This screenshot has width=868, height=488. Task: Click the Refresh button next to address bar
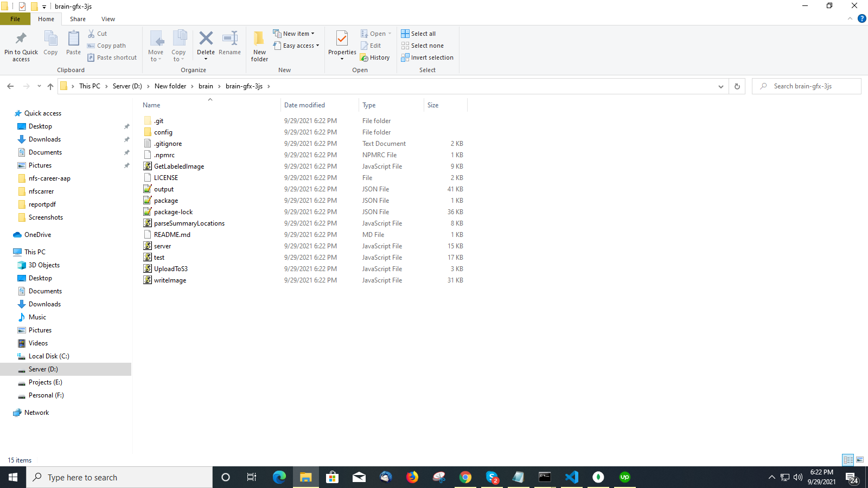pos(737,86)
